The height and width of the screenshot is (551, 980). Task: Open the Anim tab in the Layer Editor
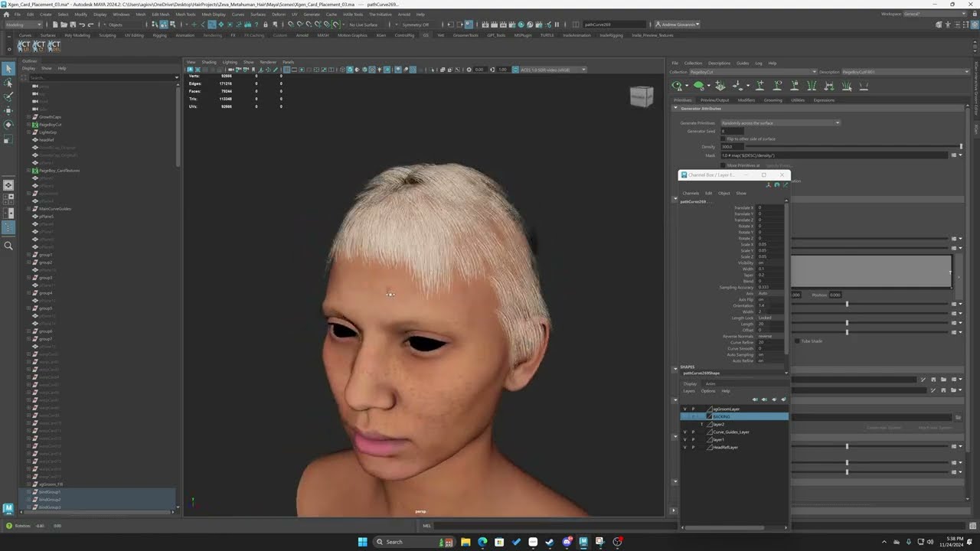(710, 383)
